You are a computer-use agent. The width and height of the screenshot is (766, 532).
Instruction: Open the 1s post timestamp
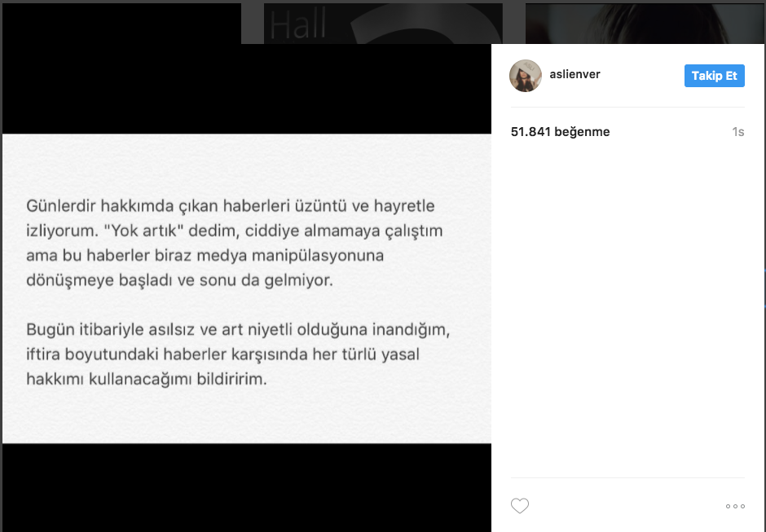click(737, 132)
